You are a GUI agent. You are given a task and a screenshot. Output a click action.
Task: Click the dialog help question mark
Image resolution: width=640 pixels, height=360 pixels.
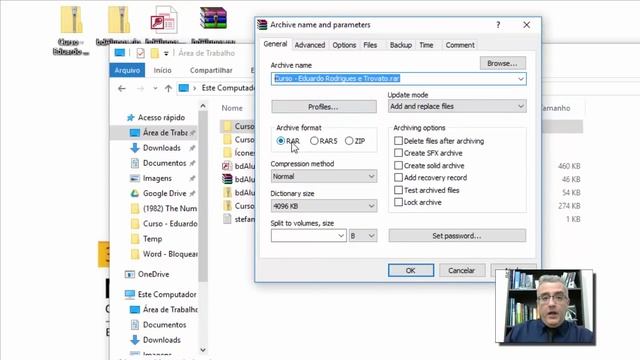tap(498, 25)
